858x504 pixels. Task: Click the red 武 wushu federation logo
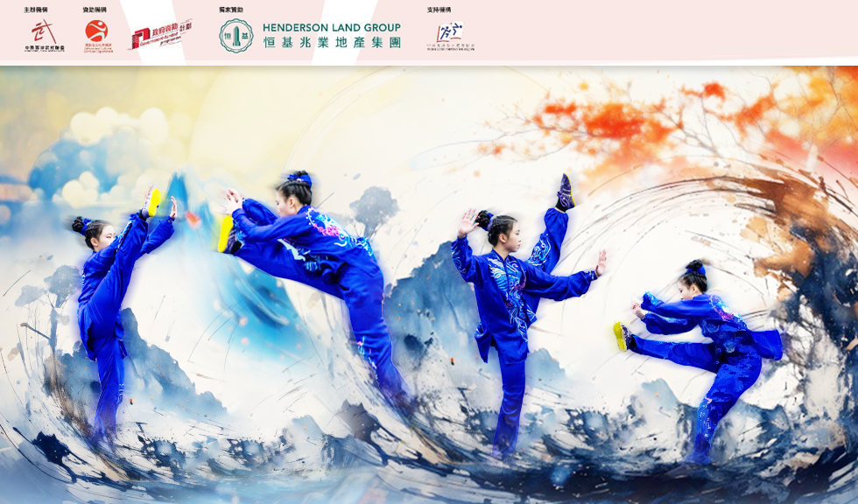[45, 36]
